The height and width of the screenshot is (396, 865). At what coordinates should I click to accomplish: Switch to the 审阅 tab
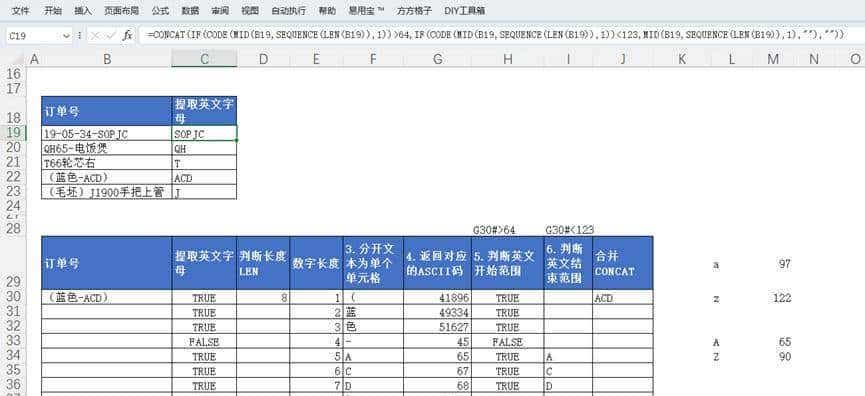(220, 10)
